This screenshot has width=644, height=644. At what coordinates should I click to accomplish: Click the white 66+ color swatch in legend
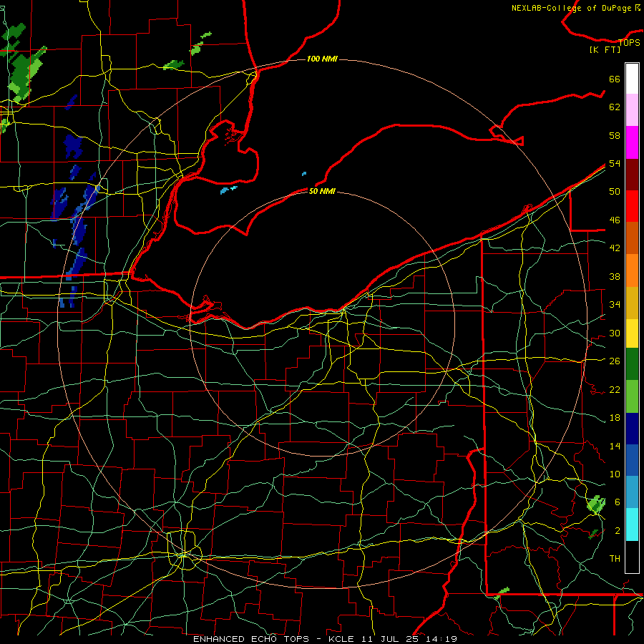[x=632, y=79]
